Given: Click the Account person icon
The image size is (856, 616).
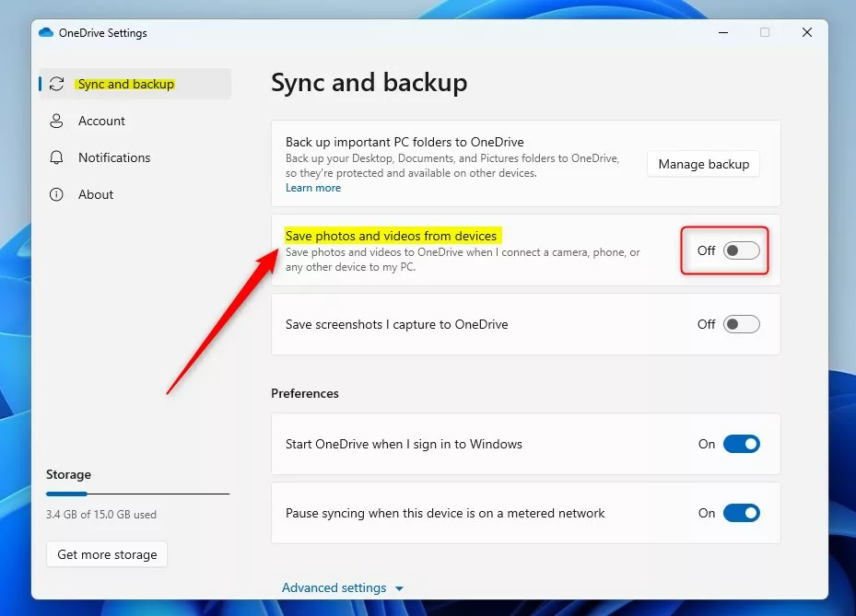Looking at the screenshot, I should (x=57, y=121).
